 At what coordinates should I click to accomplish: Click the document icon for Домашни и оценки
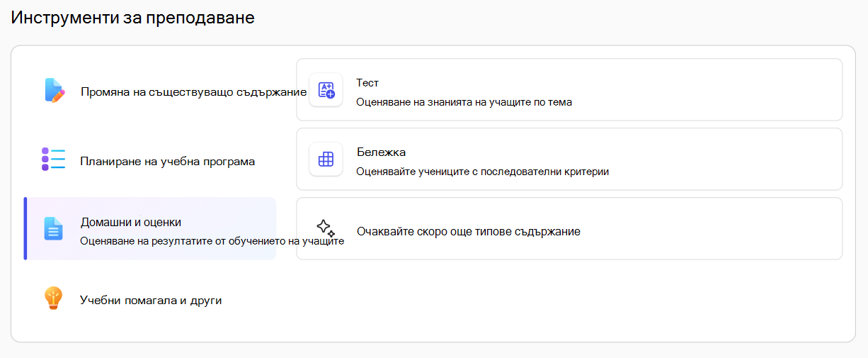pos(54,228)
